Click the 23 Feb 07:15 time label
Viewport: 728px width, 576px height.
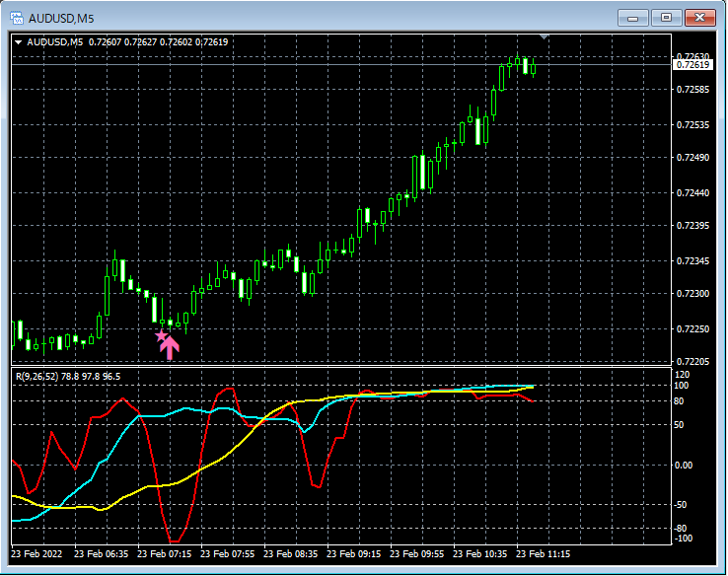[164, 554]
